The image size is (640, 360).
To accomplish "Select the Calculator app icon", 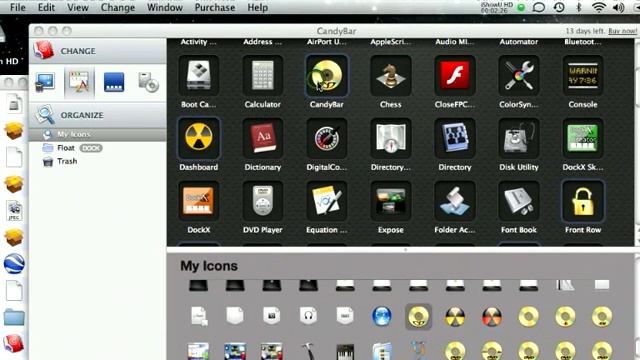I will pos(262,76).
